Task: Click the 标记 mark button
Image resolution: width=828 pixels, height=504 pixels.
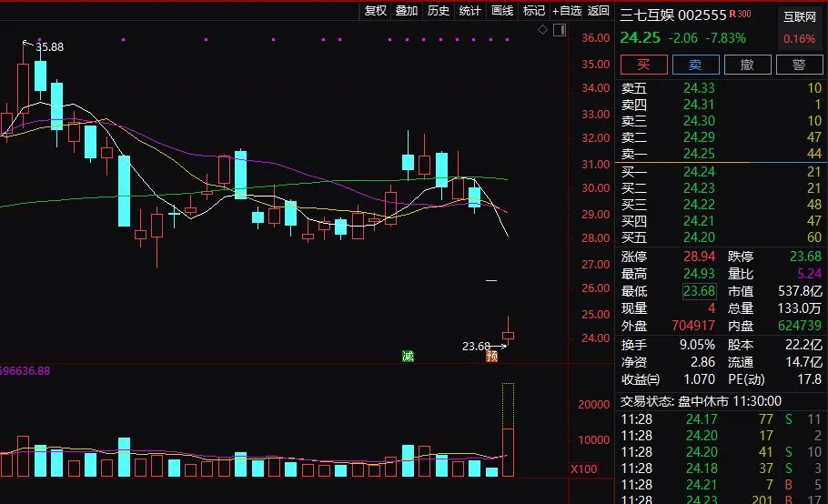Action: (534, 11)
